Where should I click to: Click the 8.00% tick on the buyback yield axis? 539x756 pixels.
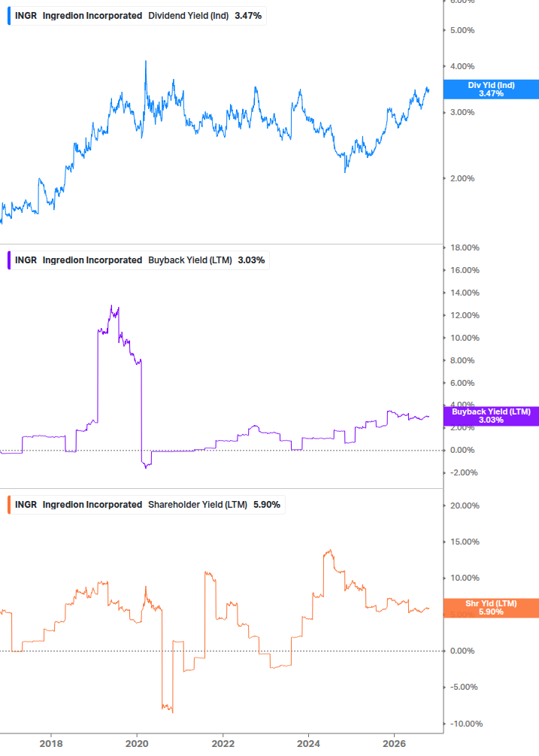[462, 360]
